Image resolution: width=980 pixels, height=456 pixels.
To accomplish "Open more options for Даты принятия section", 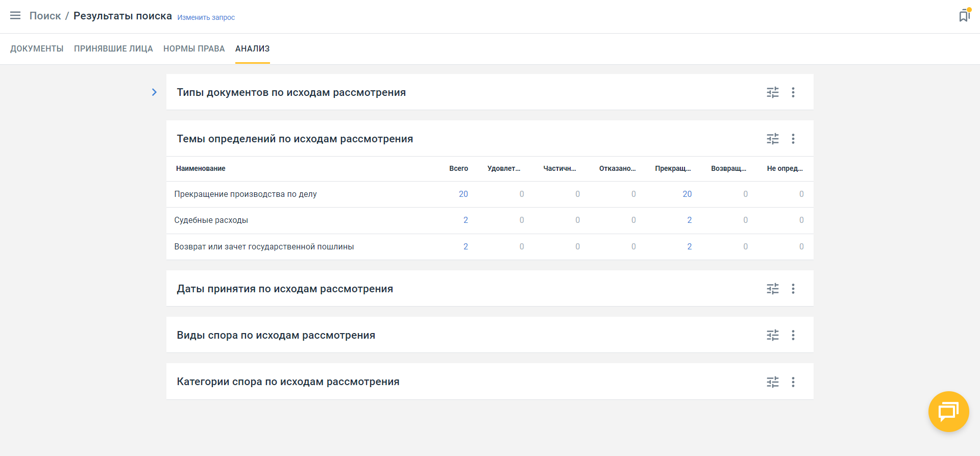I will [x=793, y=289].
